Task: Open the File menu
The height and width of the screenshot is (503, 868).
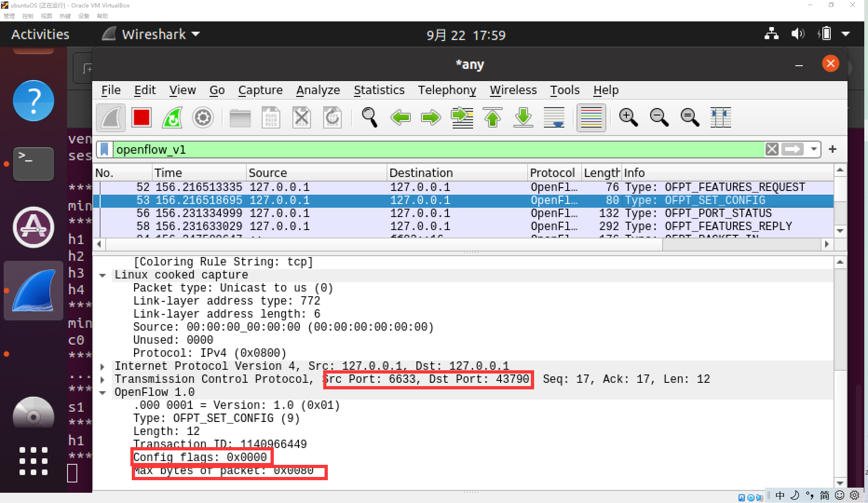Action: (x=111, y=90)
